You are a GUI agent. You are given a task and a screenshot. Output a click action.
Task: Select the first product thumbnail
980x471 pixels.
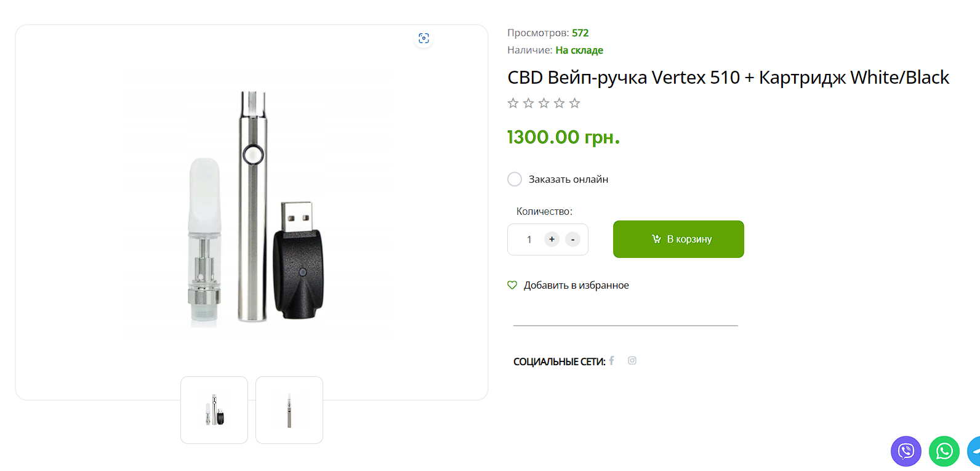(x=214, y=410)
